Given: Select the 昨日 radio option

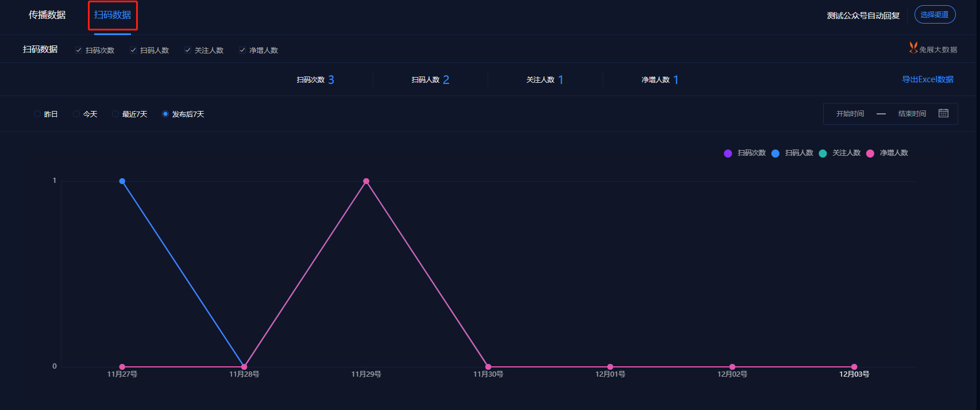Looking at the screenshot, I should click(37, 114).
